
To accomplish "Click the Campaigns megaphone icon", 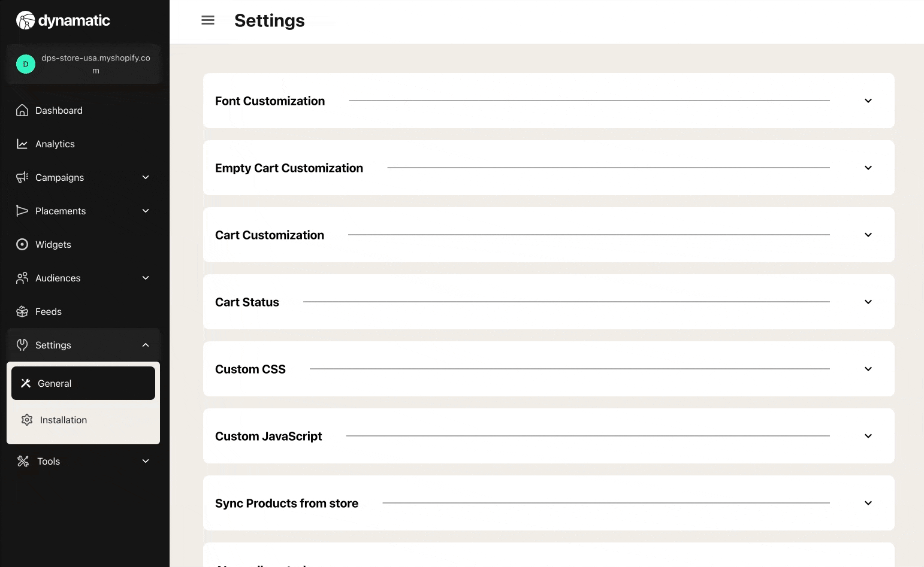I will (22, 177).
